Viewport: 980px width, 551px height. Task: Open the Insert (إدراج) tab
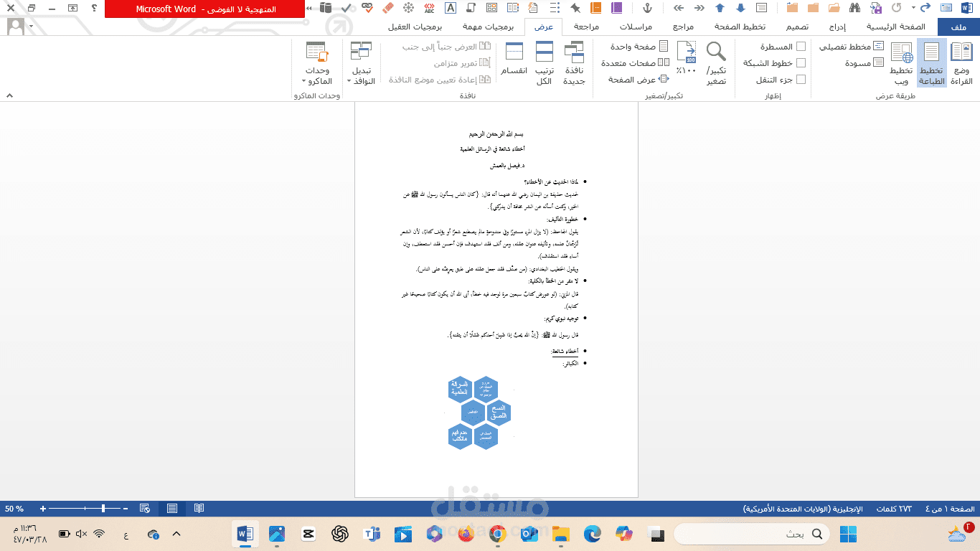[837, 27]
